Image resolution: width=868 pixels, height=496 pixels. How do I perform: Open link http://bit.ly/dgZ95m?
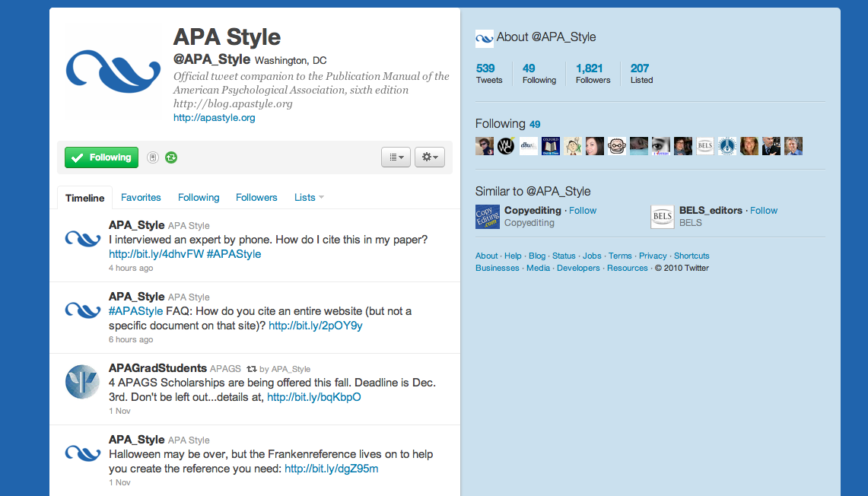pyautogui.click(x=332, y=469)
